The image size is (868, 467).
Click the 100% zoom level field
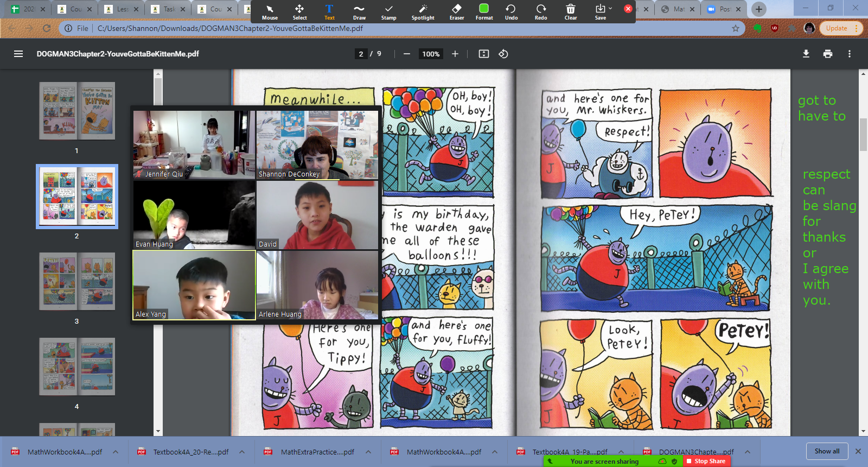(x=431, y=54)
